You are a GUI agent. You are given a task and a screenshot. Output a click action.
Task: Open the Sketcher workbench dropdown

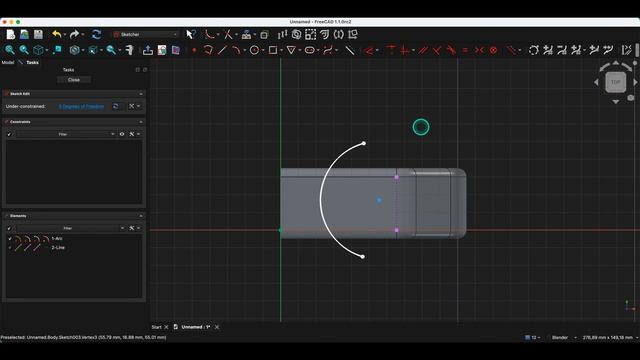[146, 34]
